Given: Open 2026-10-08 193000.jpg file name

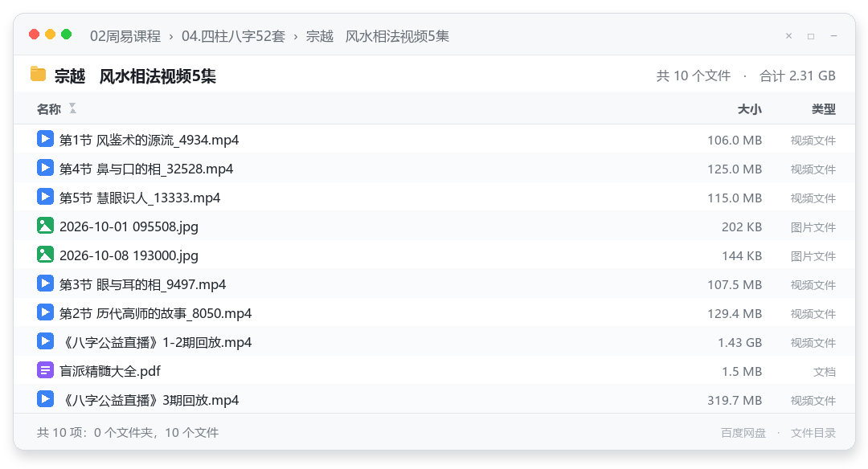Looking at the screenshot, I should (x=129, y=255).
